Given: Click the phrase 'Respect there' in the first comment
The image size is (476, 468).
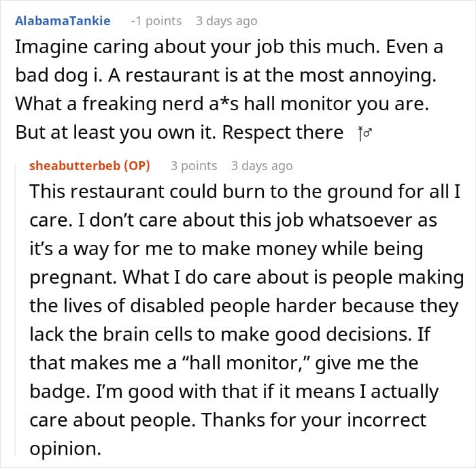Looking at the screenshot, I should [283, 133].
